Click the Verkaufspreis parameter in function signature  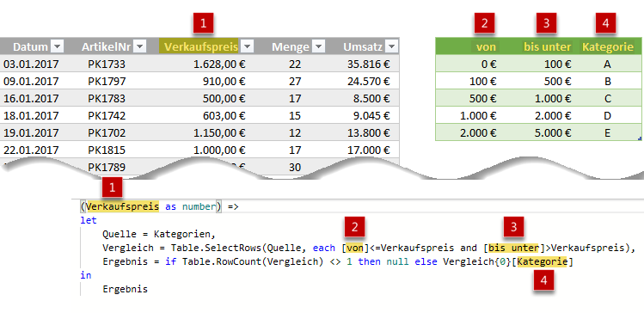(122, 206)
